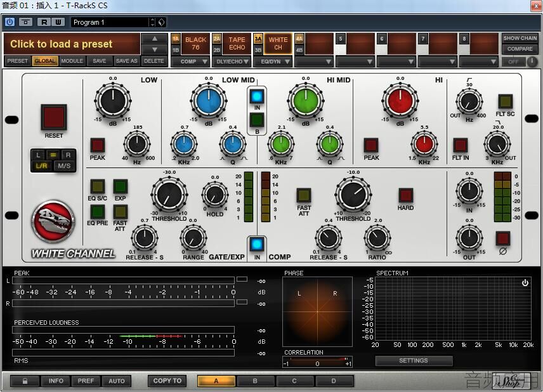Select the PRESET tab
Screen dimensions: 543x392
17,61
